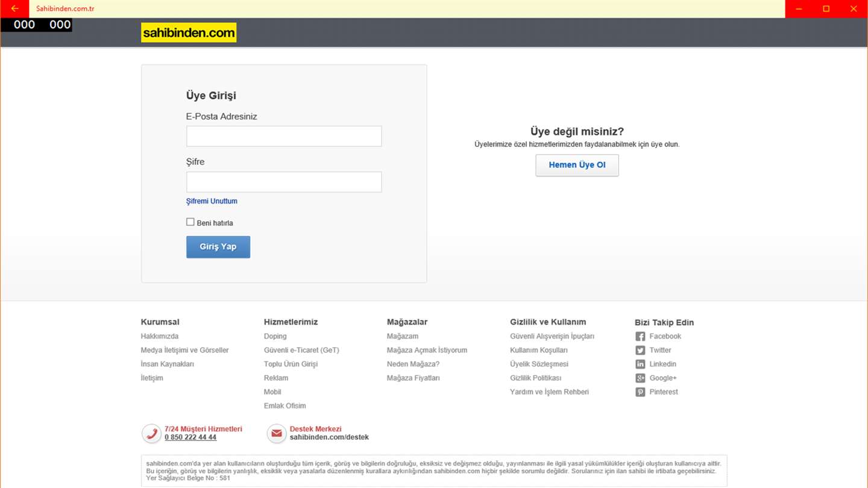Viewport: 868px width, 488px height.
Task: Click the Mağazalar footer heading
Action: point(407,322)
